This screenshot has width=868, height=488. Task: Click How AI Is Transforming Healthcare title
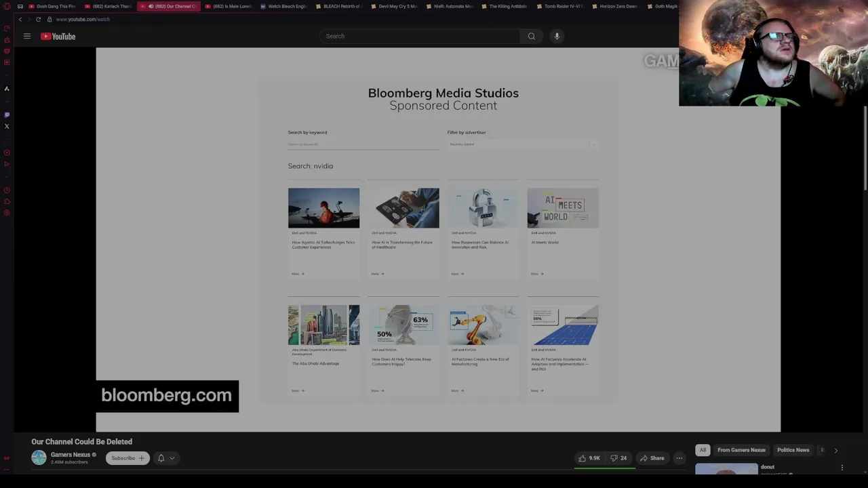tap(401, 245)
